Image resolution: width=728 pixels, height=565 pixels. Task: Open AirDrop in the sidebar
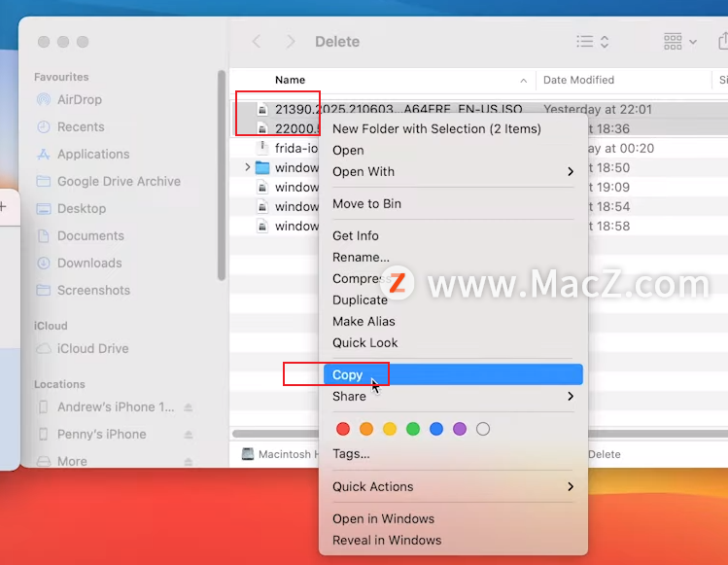(79, 99)
